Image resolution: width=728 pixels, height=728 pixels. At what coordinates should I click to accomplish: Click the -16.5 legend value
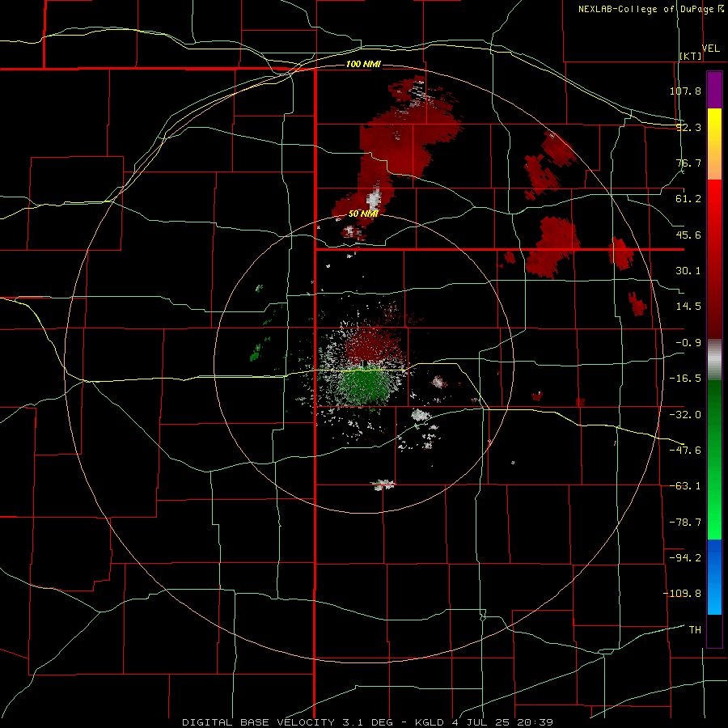pos(685,379)
